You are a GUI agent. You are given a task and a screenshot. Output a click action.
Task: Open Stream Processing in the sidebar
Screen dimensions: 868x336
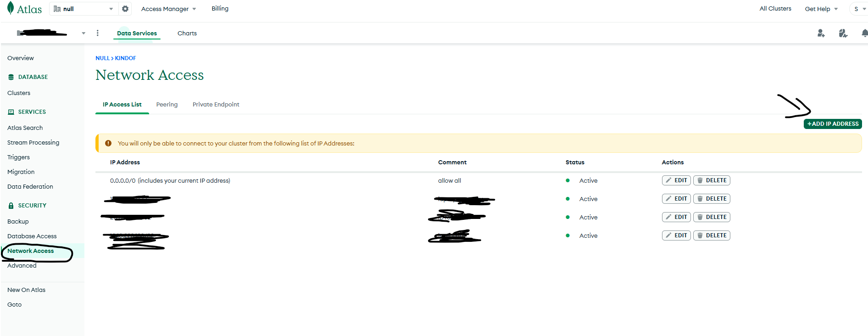coord(33,143)
